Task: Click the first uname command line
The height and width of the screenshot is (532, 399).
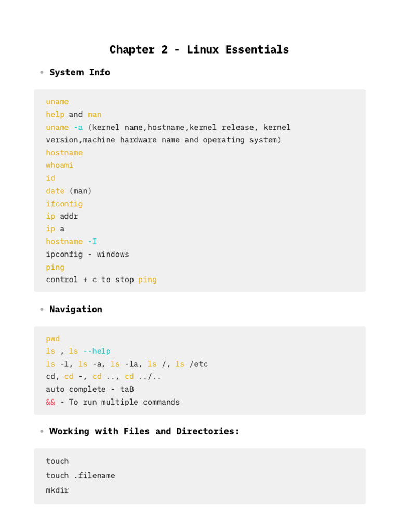Action: click(x=57, y=102)
